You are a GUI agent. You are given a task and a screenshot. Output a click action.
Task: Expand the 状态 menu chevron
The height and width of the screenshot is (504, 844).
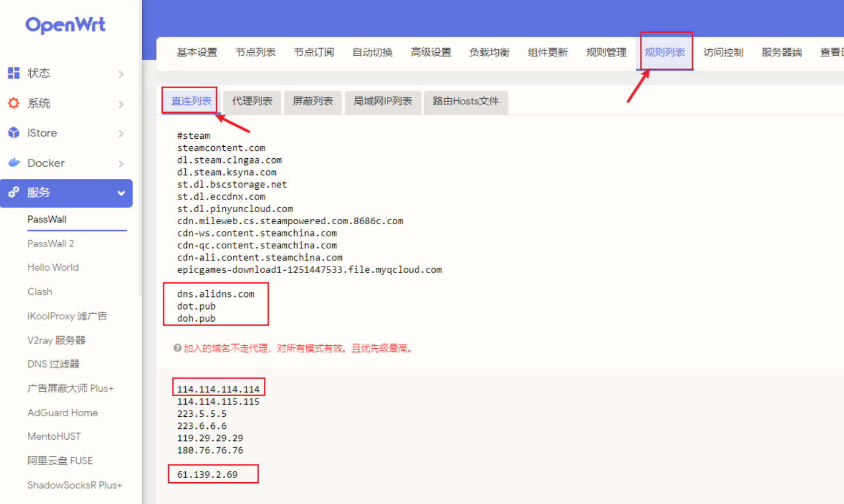(x=121, y=74)
